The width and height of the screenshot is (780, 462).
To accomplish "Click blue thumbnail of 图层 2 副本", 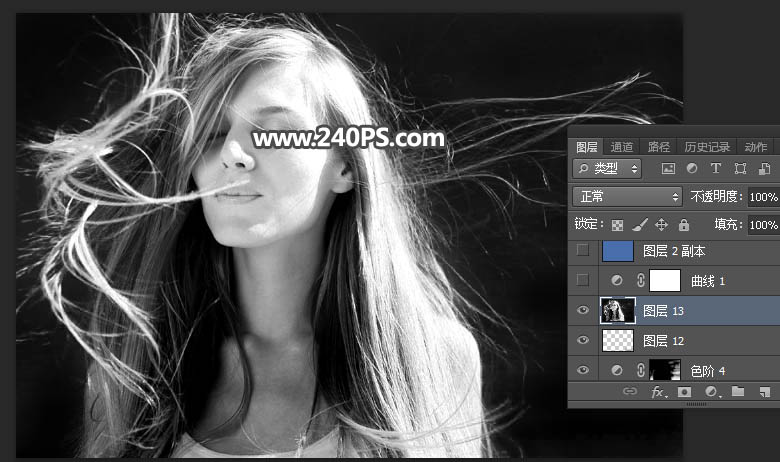I will tap(618, 251).
